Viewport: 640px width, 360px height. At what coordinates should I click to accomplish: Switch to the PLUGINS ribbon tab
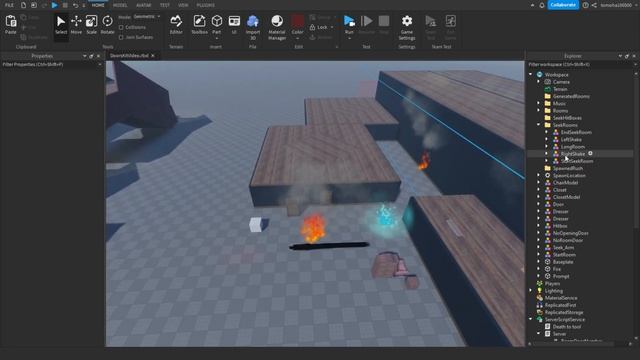[206, 5]
